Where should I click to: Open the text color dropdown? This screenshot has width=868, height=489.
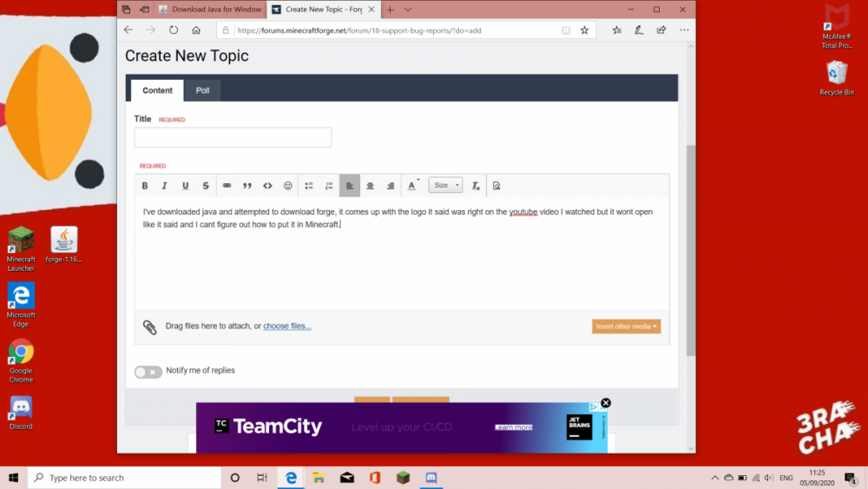(412, 186)
